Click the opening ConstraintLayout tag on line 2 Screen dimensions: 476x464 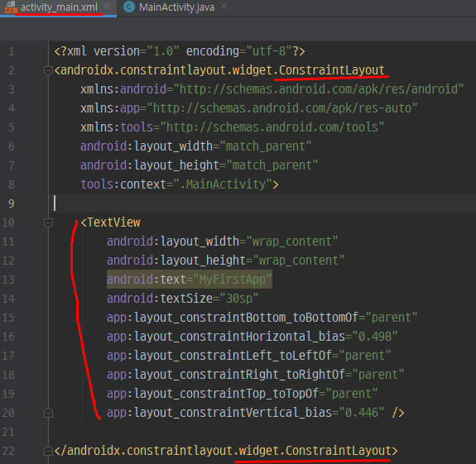(x=219, y=70)
